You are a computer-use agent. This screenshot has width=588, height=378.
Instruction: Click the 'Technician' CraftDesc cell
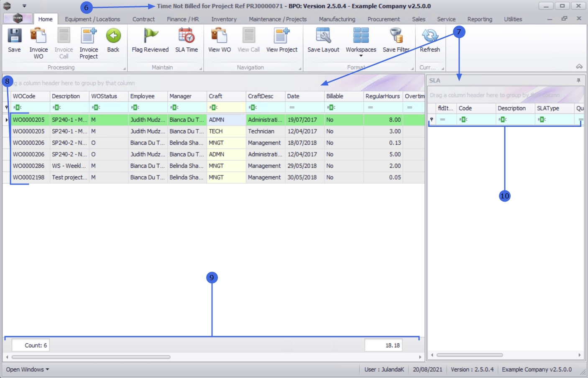tap(266, 131)
